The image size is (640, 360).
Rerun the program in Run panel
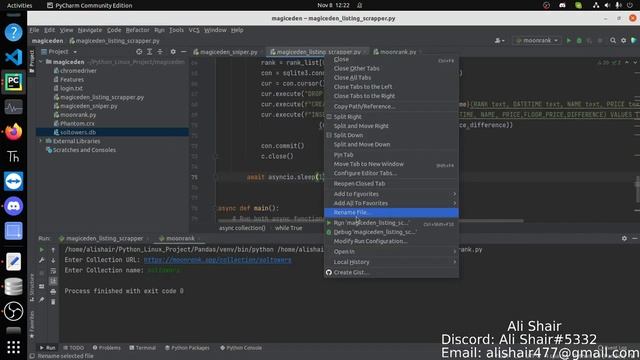[42, 249]
